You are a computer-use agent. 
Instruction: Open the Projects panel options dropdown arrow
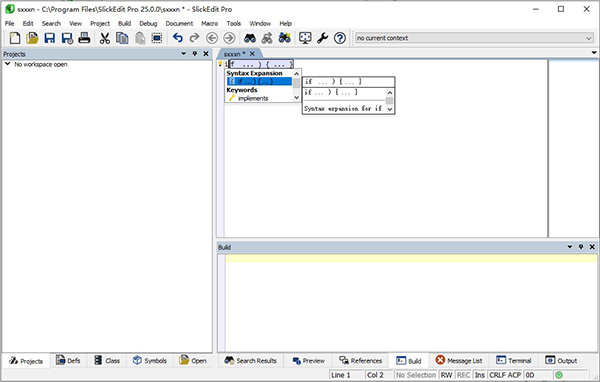tap(184, 54)
